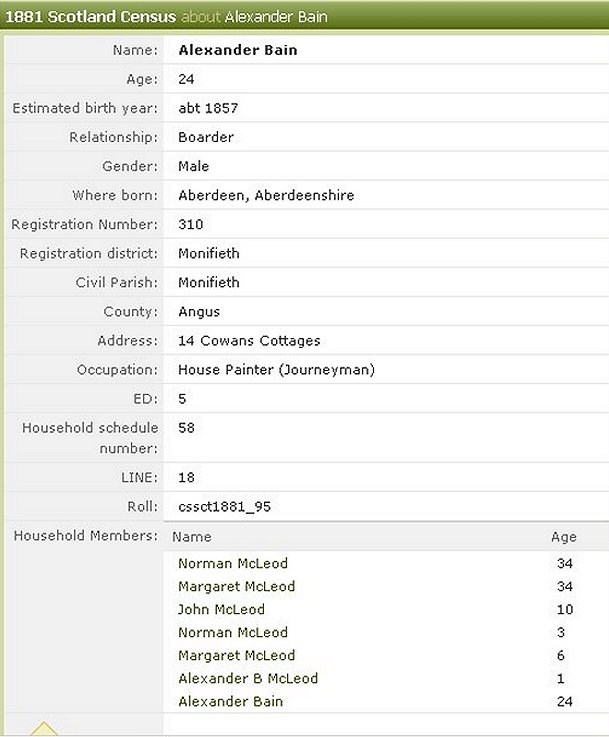
Task: Click the address 14 Cowans Cottages
Action: pos(249,341)
